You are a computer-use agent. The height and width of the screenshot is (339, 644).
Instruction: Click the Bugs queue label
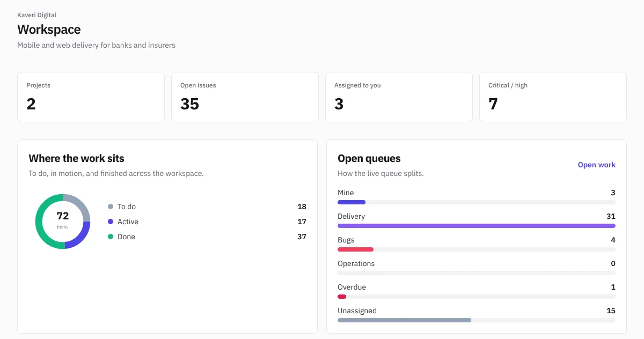tap(346, 240)
